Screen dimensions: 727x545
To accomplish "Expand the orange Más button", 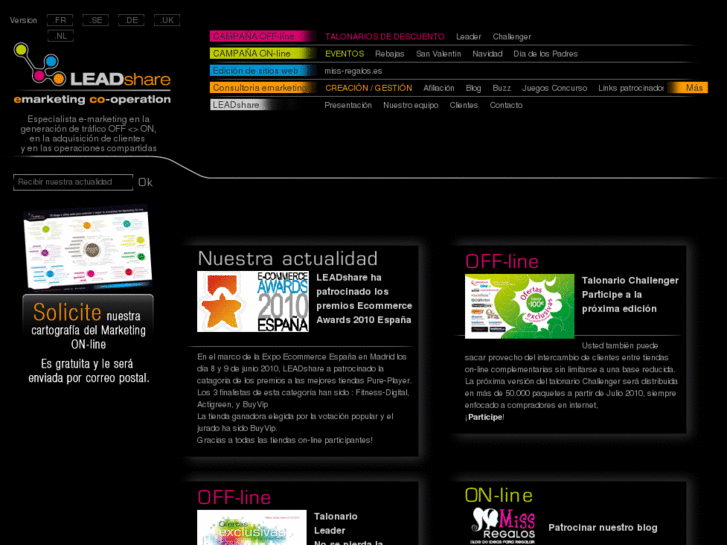I will (x=688, y=88).
